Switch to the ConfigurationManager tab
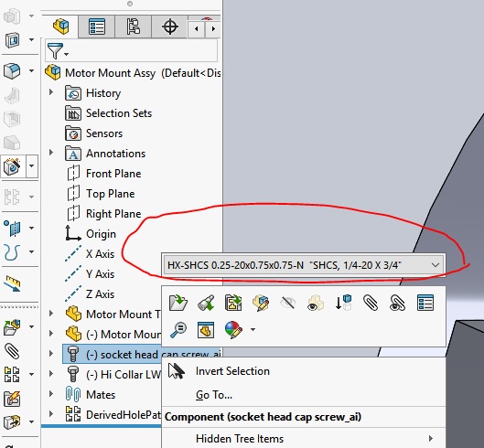Viewport: 484px width, 448px height. pos(133,27)
